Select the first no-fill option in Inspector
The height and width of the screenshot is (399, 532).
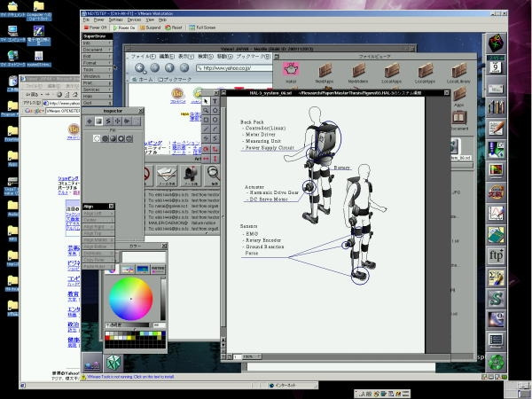pos(97,138)
